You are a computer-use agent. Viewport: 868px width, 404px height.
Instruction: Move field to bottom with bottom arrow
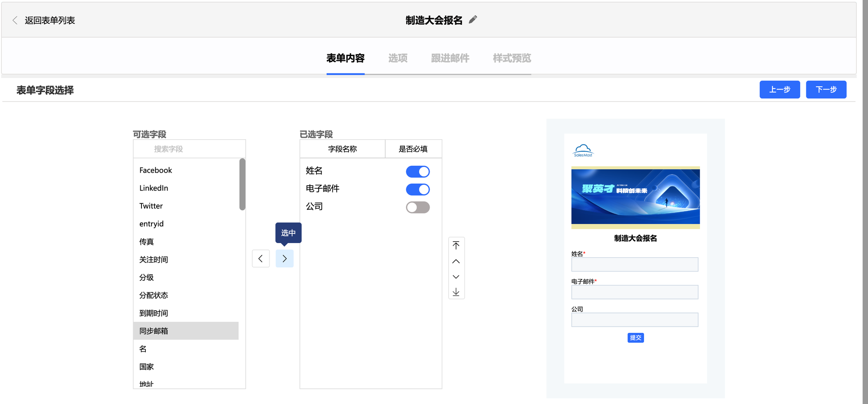point(456,292)
